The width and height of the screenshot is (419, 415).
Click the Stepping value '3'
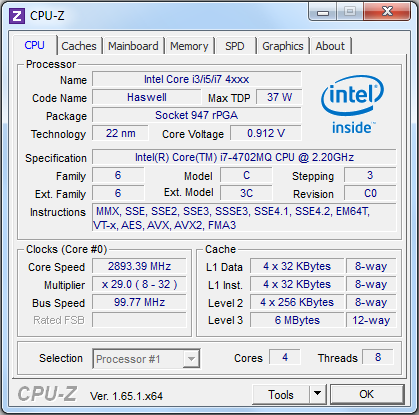pos(370,175)
